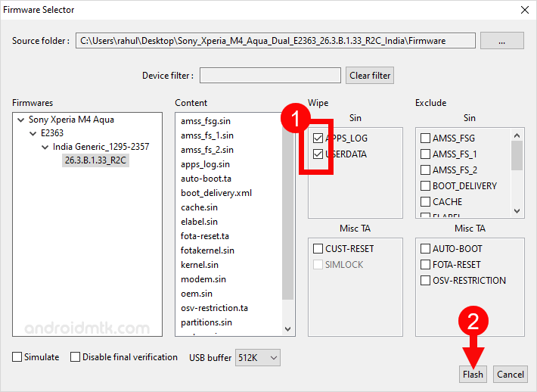Image resolution: width=537 pixels, height=392 pixels.
Task: Select fota-reset.ta in Content list
Action: click(205, 236)
